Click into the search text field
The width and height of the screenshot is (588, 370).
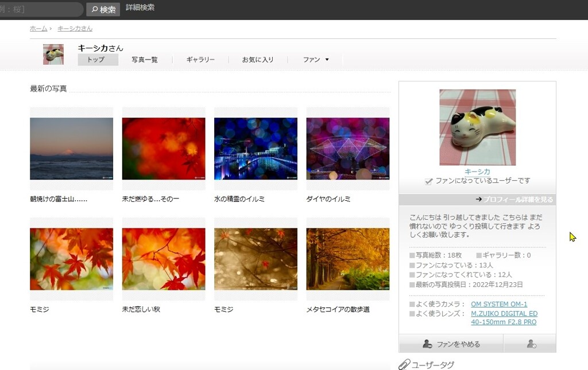pos(40,9)
